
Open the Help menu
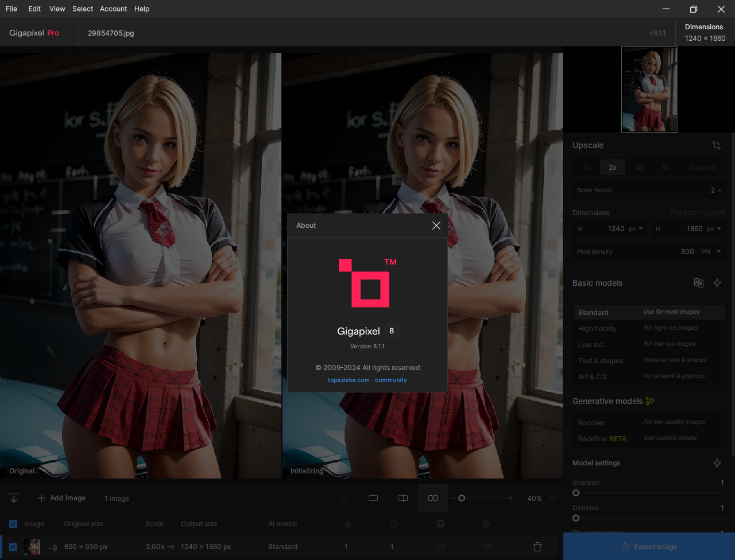pyautogui.click(x=142, y=9)
